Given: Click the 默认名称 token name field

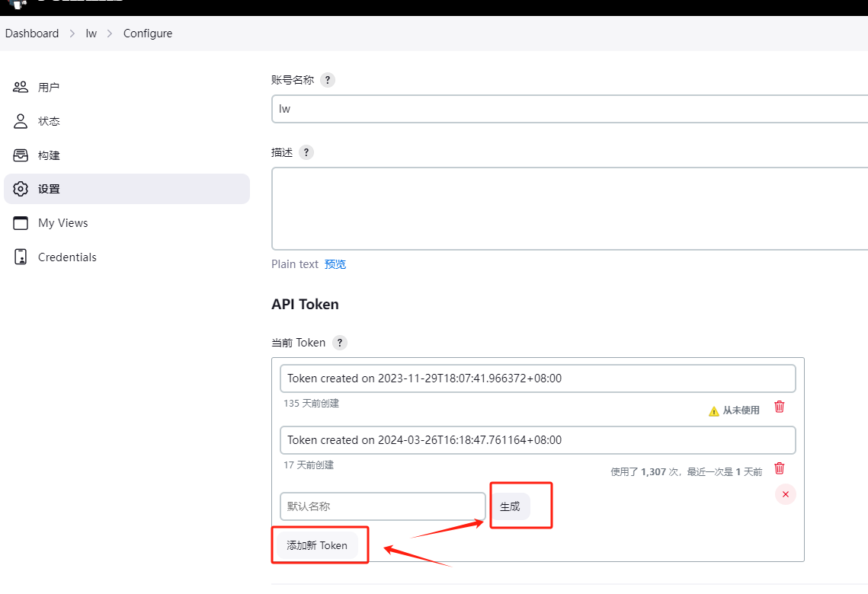Looking at the screenshot, I should pyautogui.click(x=382, y=506).
